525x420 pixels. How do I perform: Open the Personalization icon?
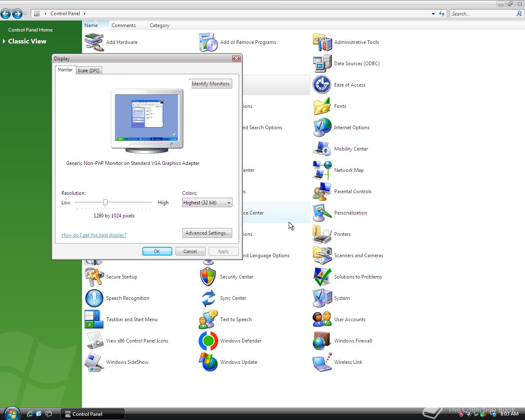[x=322, y=213]
